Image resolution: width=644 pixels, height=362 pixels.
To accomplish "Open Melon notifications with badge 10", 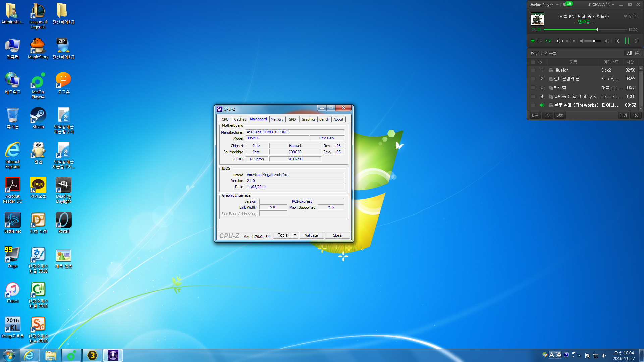I will click(568, 4).
